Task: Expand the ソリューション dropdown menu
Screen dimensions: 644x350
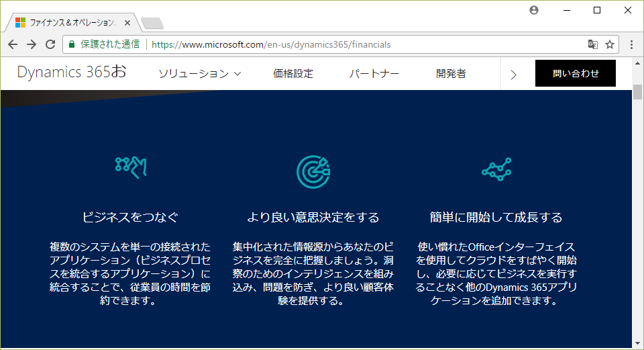Action: pyautogui.click(x=200, y=74)
